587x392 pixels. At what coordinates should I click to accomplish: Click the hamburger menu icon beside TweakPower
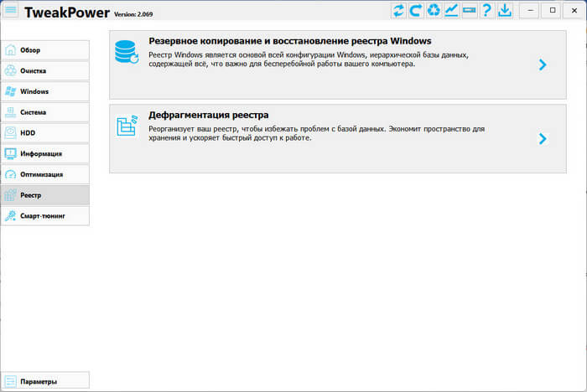click(11, 11)
